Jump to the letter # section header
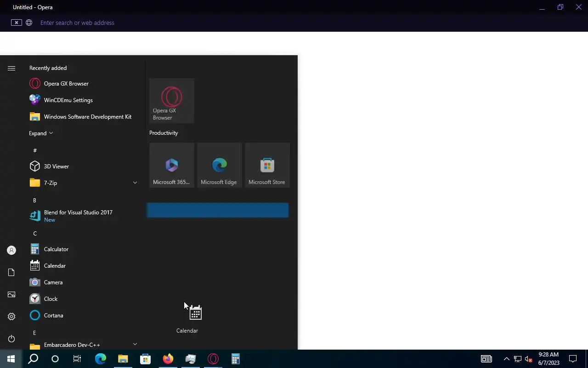This screenshot has width=588, height=368. pos(35,150)
